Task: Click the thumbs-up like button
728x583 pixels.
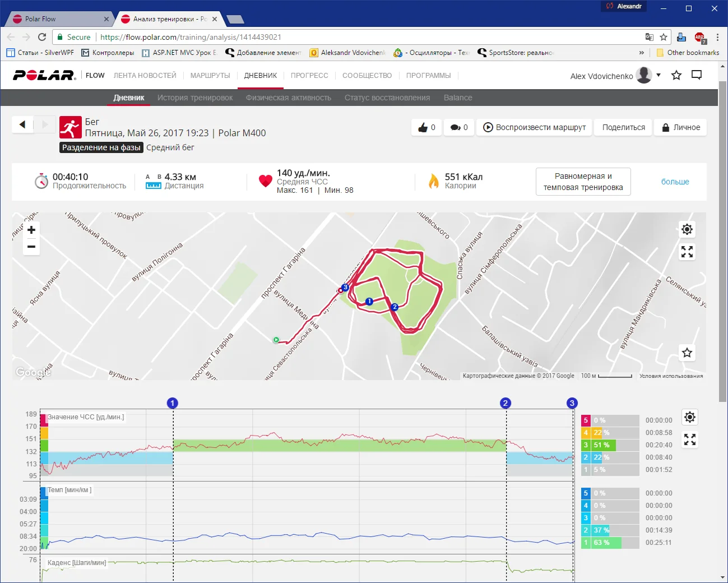Action: tap(426, 127)
